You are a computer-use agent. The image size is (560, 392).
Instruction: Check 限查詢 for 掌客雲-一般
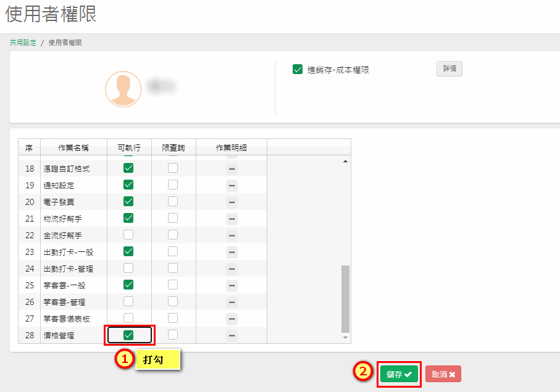tap(173, 285)
